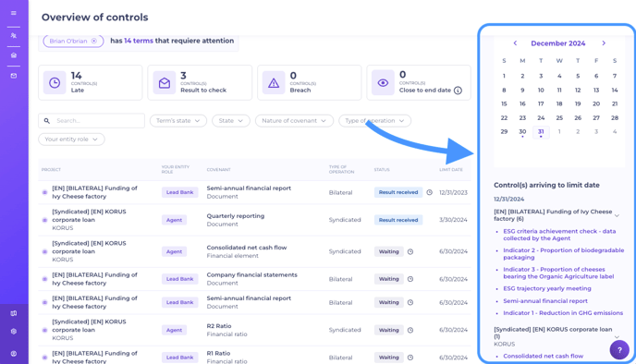This screenshot has height=364, width=636.
Task: Open Indicator 3 Organic Agriculture label link
Action: point(558,273)
